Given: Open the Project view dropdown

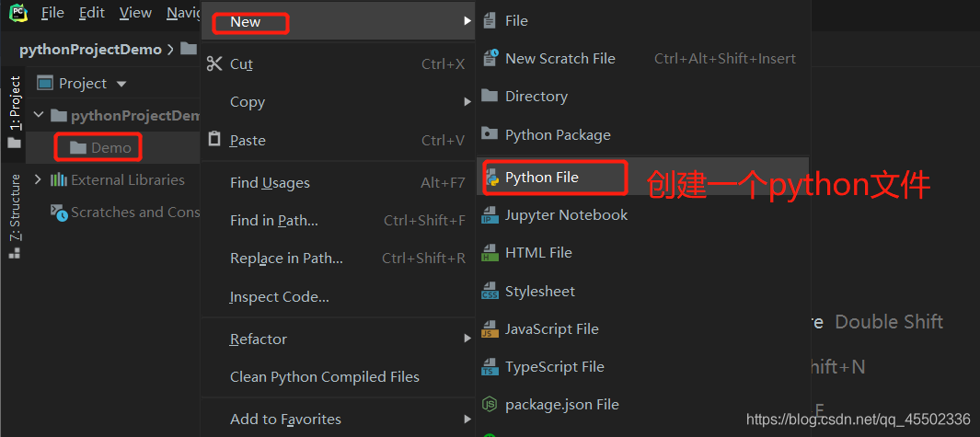Looking at the screenshot, I should (x=121, y=84).
